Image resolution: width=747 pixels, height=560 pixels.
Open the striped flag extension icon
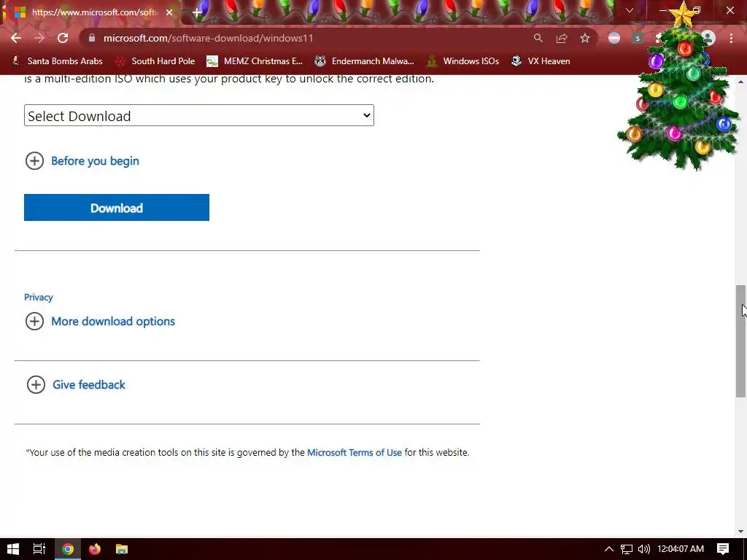pyautogui.click(x=614, y=38)
